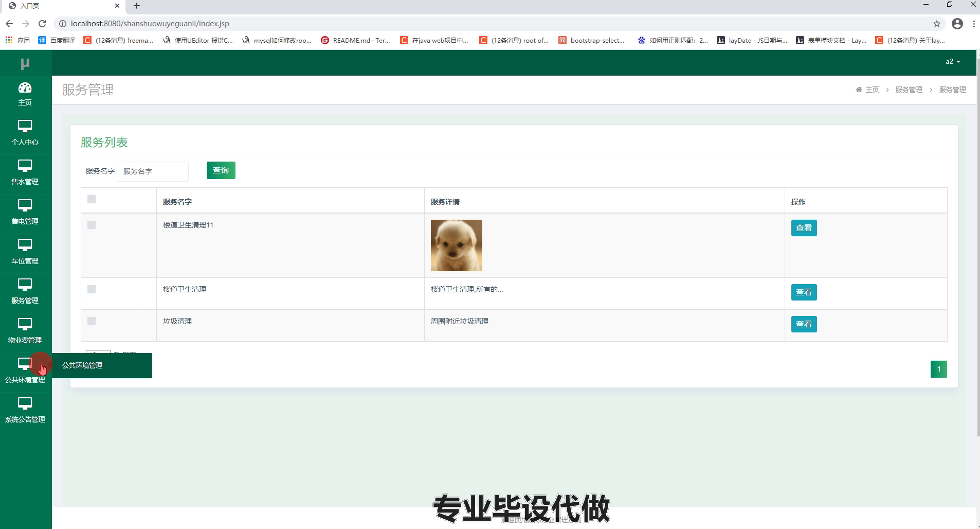Open 服务管理 sidebar item
The image size is (980, 529).
pos(25,291)
